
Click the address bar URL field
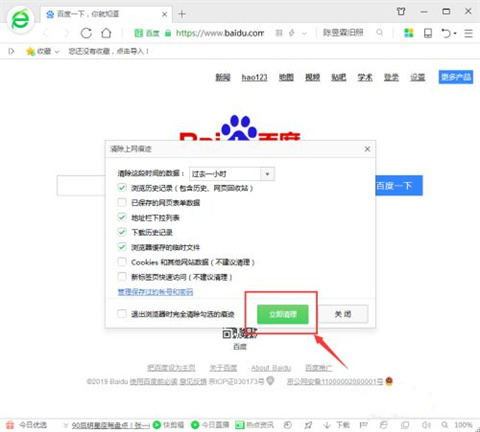[x=220, y=33]
